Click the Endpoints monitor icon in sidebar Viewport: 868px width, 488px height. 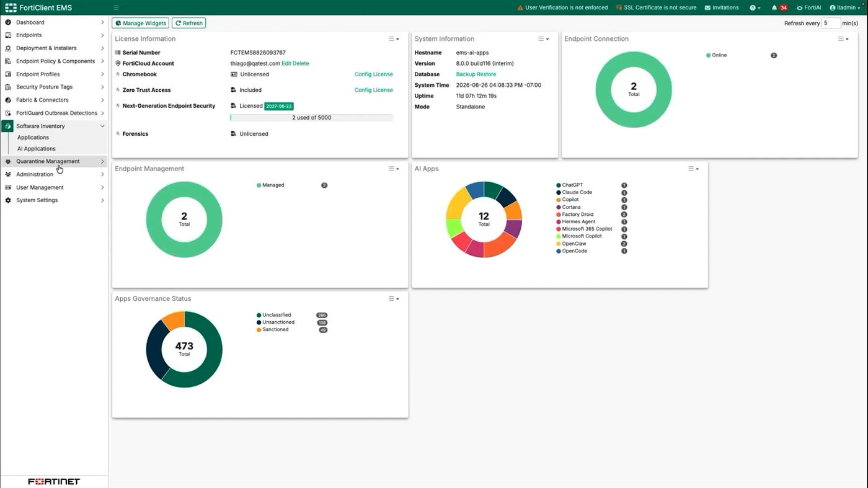tap(8, 35)
